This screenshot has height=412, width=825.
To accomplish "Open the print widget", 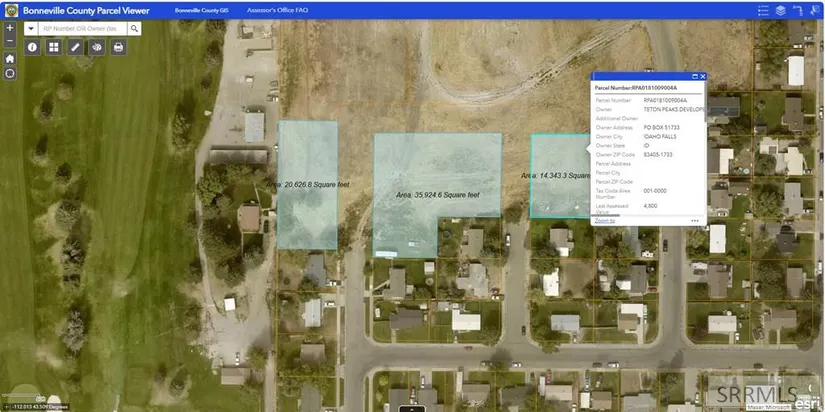I will click(x=118, y=47).
